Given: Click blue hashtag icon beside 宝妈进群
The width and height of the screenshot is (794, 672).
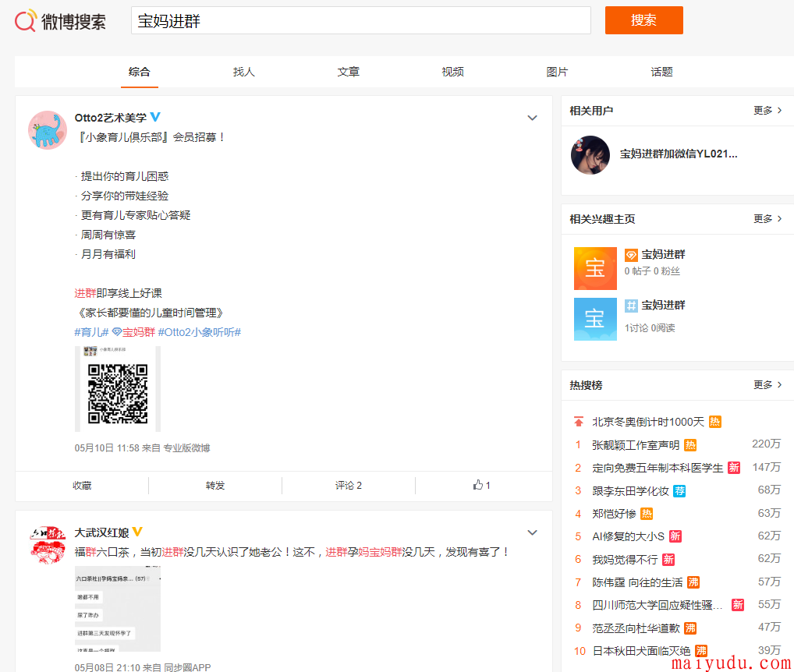Looking at the screenshot, I should [x=631, y=306].
